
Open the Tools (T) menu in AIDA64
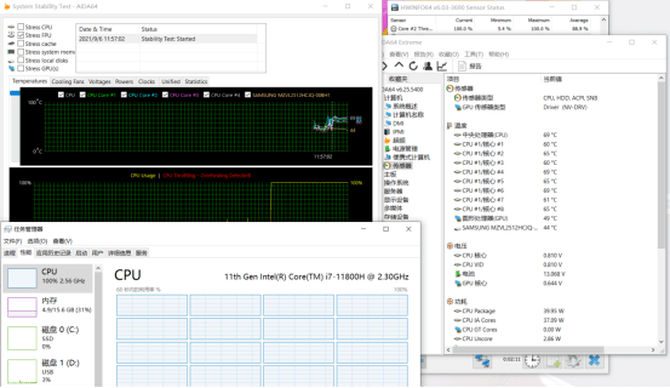click(473, 54)
